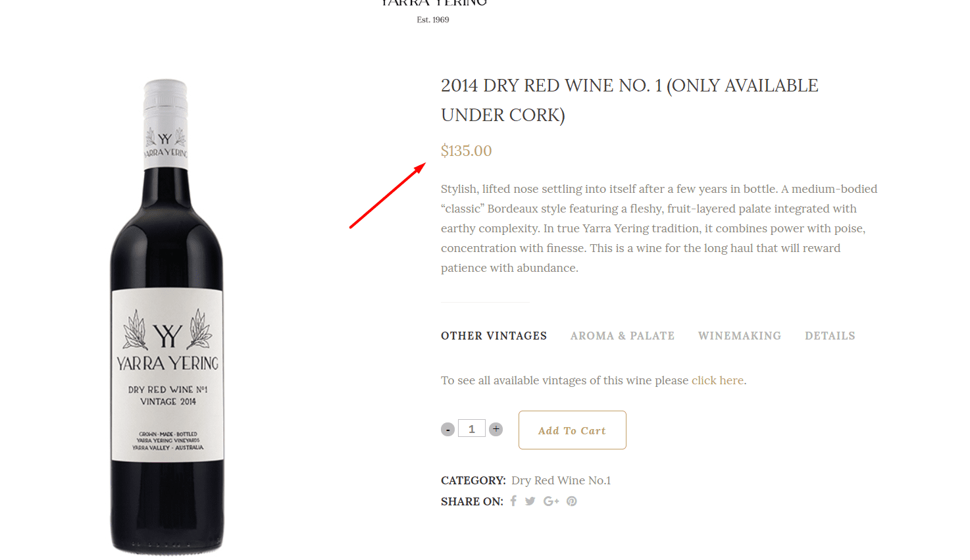Image resolution: width=970 pixels, height=560 pixels.
Task: Increase quantity with the plus button
Action: 496,429
